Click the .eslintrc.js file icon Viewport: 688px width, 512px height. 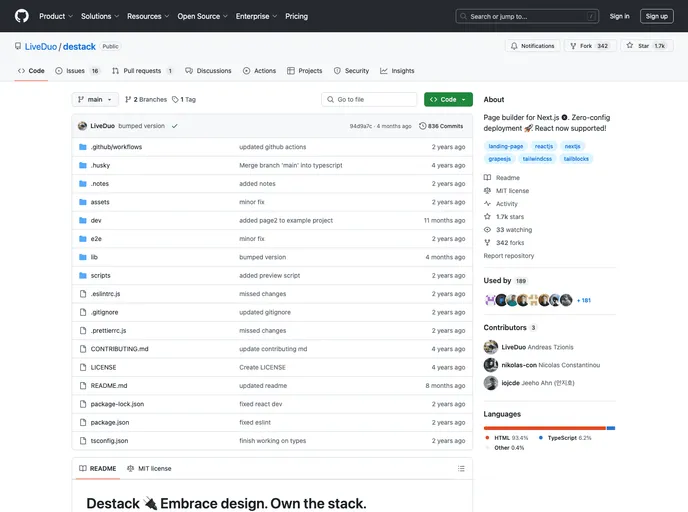point(82,294)
